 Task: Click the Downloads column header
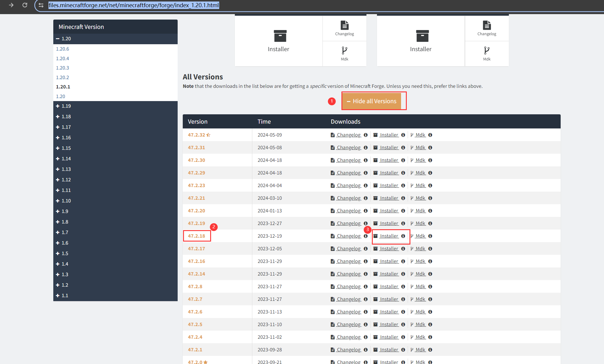point(345,122)
